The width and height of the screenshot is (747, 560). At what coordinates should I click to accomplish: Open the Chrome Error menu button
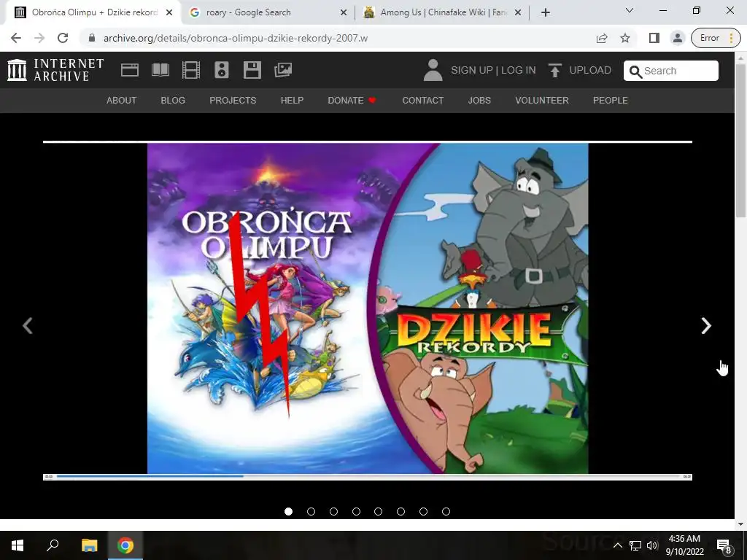point(716,38)
